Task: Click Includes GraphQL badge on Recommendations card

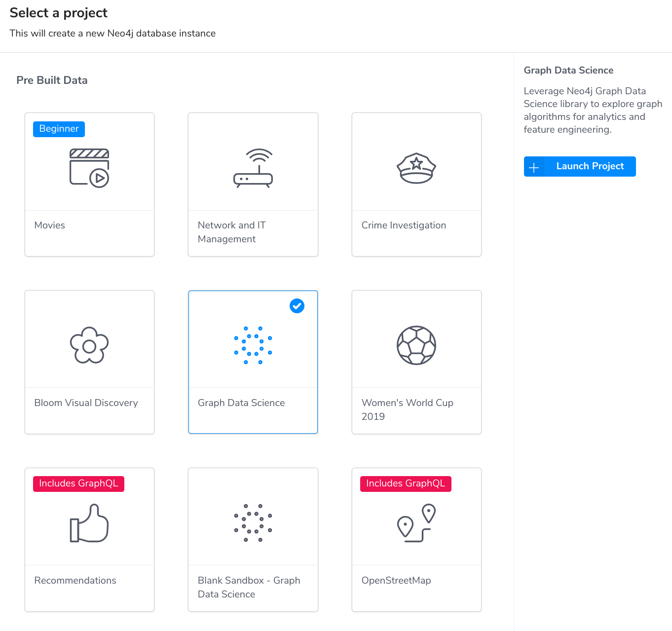Action: click(78, 483)
